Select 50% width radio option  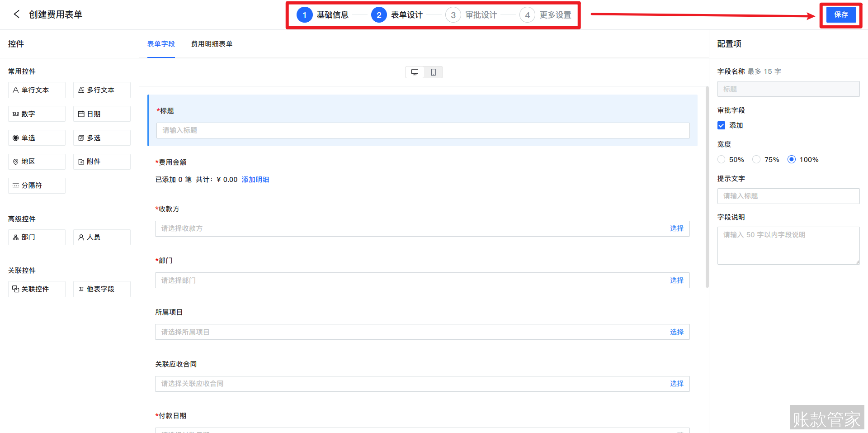[722, 159]
